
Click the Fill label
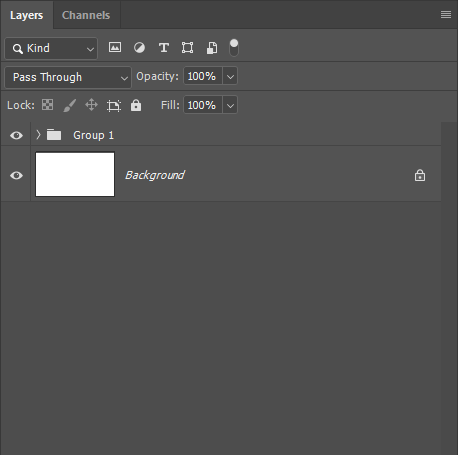coord(170,105)
